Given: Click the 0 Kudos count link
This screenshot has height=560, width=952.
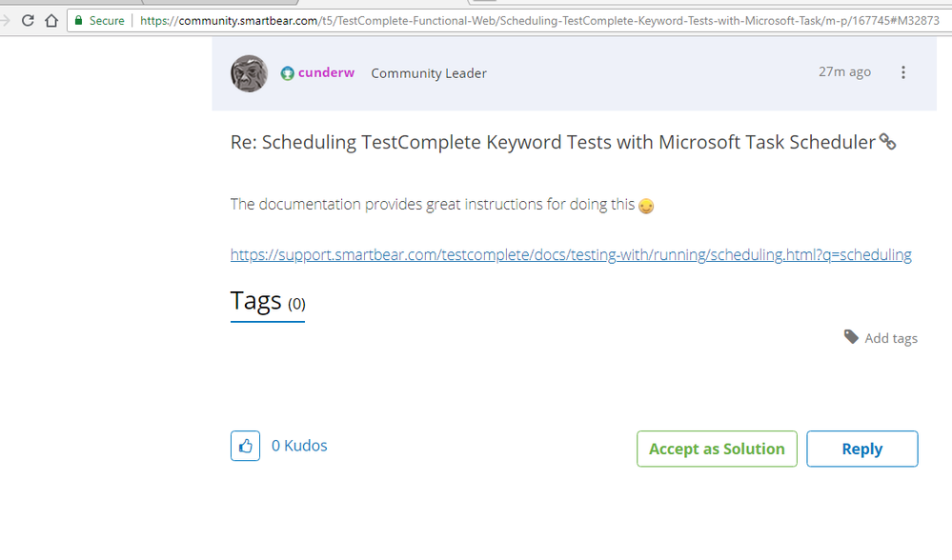Looking at the screenshot, I should (x=299, y=446).
